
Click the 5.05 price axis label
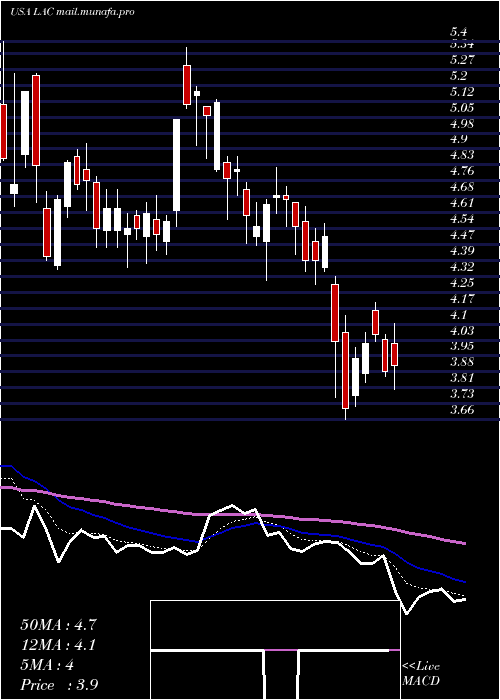click(462, 108)
